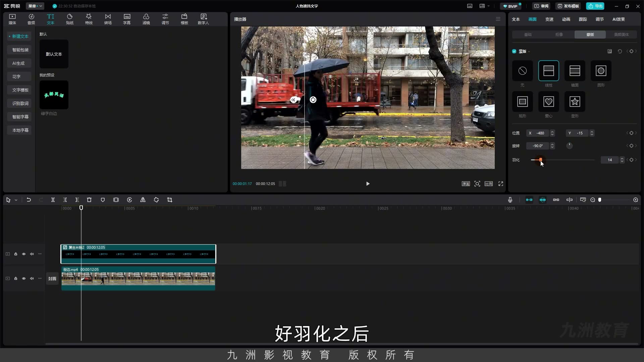The width and height of the screenshot is (644, 362).
Task: Open the layout dropdown arrow in title bar
Action: [x=488, y=6]
